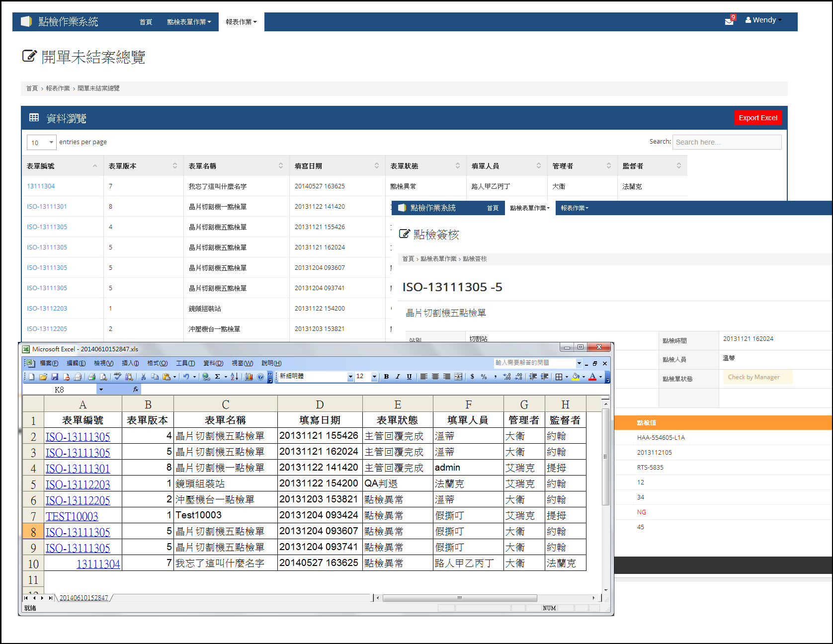Viewport: 833px width, 644px height.
Task: Toggle Underline formatting in Excel
Action: click(x=409, y=377)
